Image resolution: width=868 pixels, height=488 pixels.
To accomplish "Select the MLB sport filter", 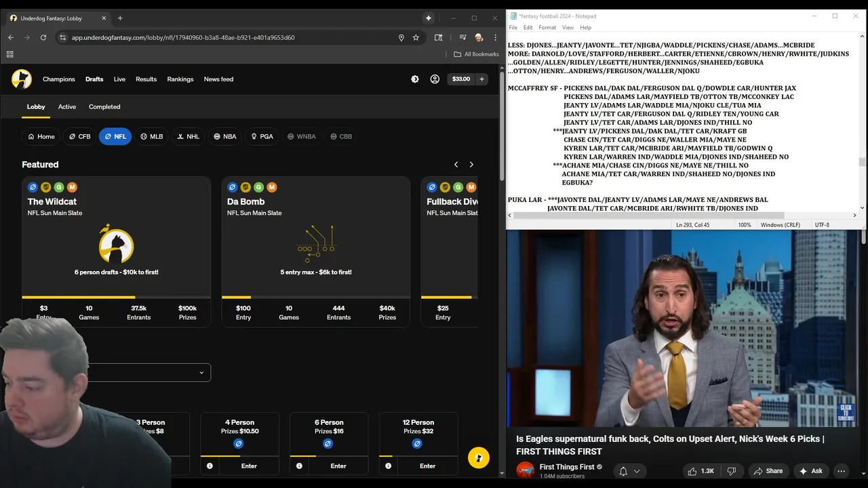I will tap(152, 136).
